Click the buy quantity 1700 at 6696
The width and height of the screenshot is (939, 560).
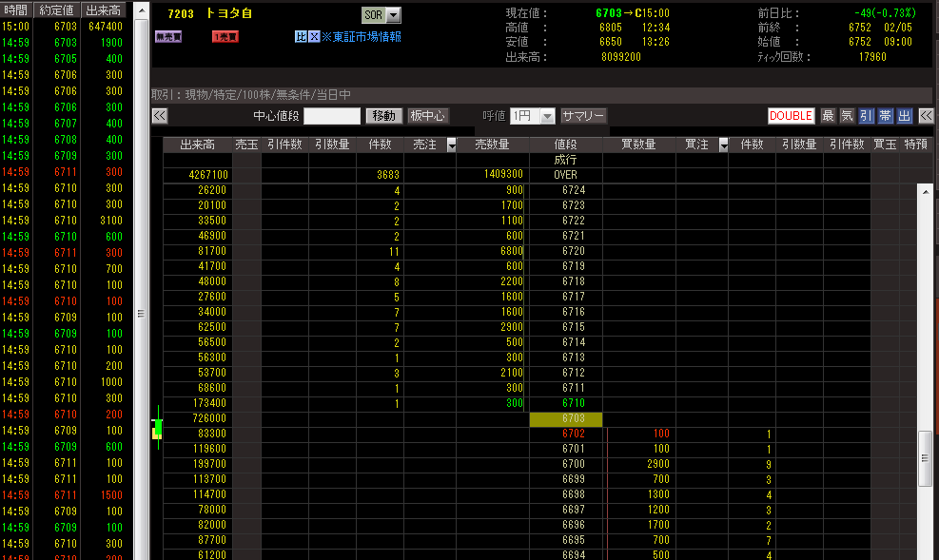[658, 525]
